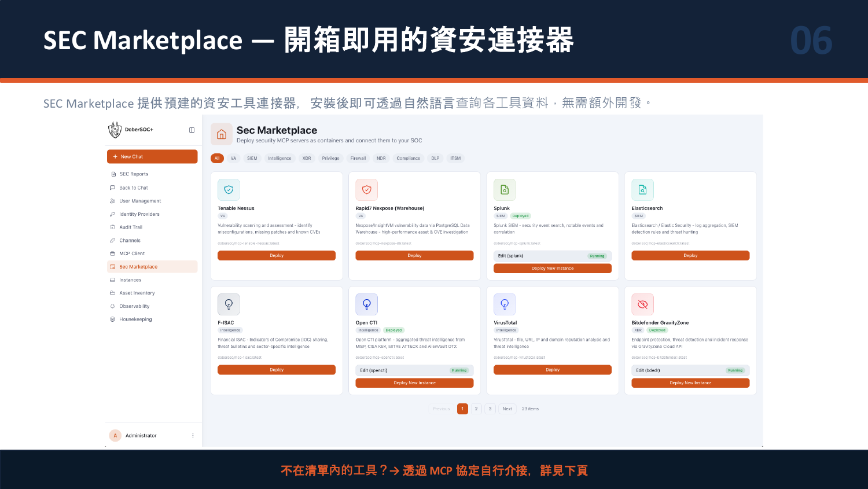Filter marketplace by Compliance category
868x489 pixels.
pos(409,158)
